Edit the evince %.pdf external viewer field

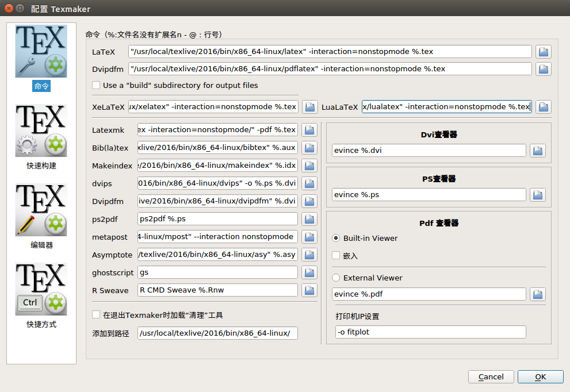(429, 294)
